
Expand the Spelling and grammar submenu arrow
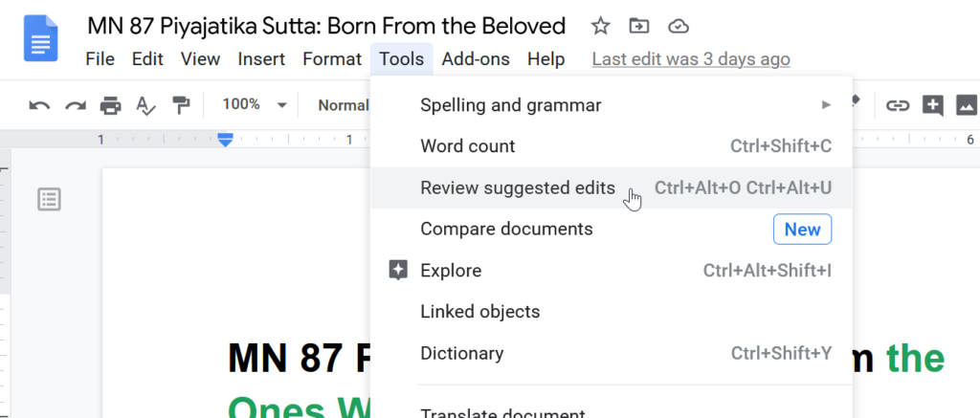(x=826, y=105)
